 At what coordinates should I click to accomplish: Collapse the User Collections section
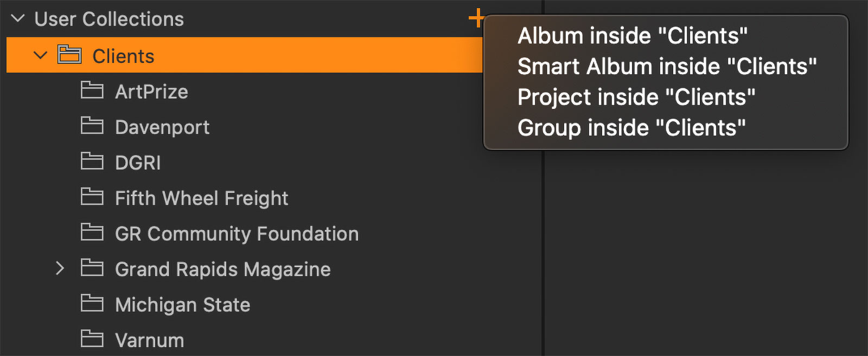pos(18,18)
